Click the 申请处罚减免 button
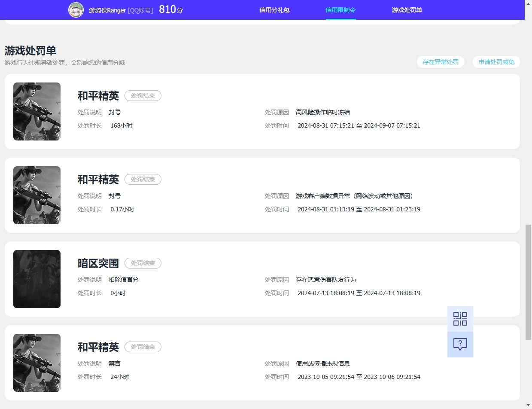This screenshot has width=532, height=409. coord(496,62)
